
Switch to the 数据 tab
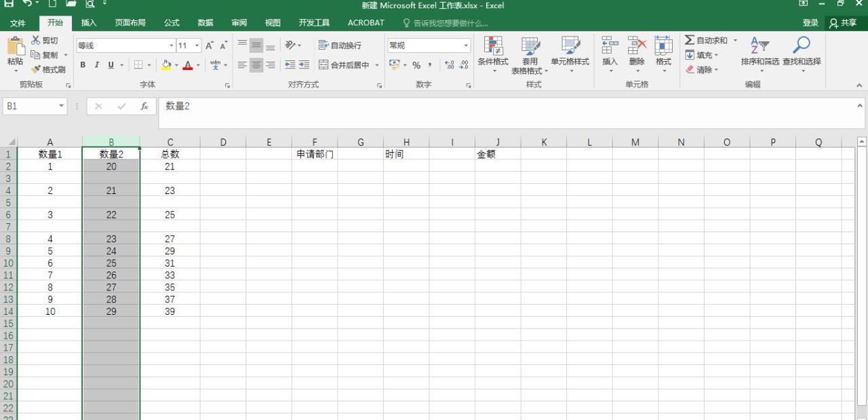click(x=205, y=23)
